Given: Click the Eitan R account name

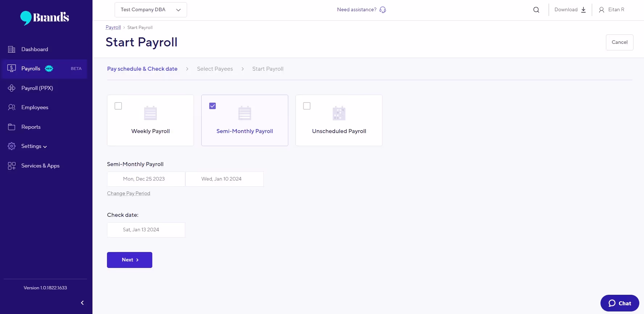Looking at the screenshot, I should tap(616, 10).
